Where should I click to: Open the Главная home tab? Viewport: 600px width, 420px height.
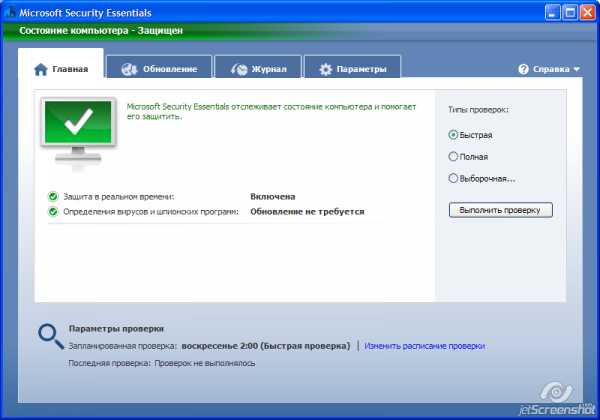(60, 64)
